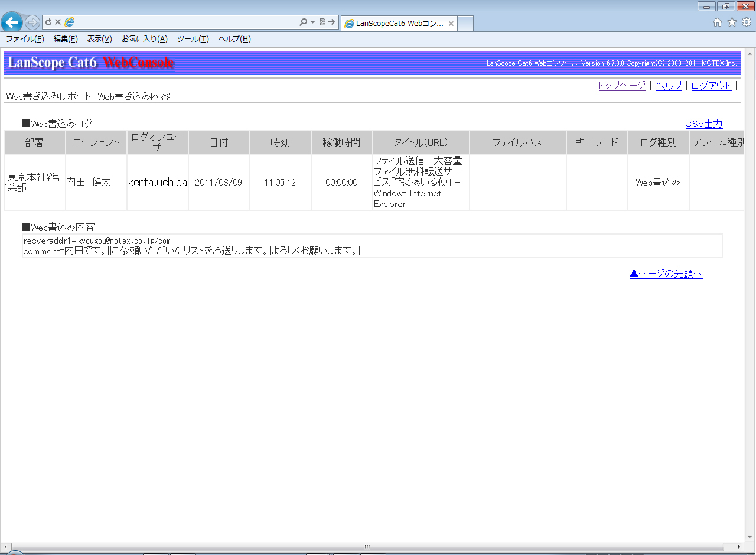Viewport: 756px width, 555px height.
Task: Click the ページの先頭へ link
Action: point(666,274)
